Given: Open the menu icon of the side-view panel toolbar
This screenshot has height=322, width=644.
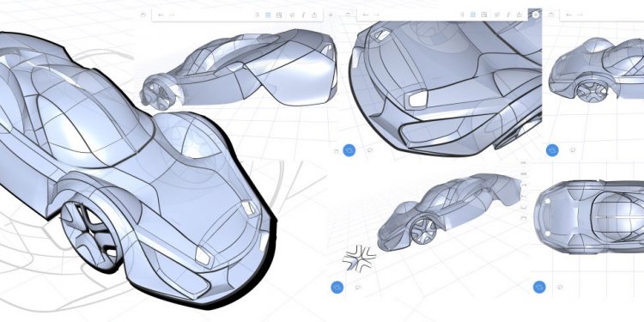Looking at the screenshot, I should pyautogui.click(x=551, y=15).
